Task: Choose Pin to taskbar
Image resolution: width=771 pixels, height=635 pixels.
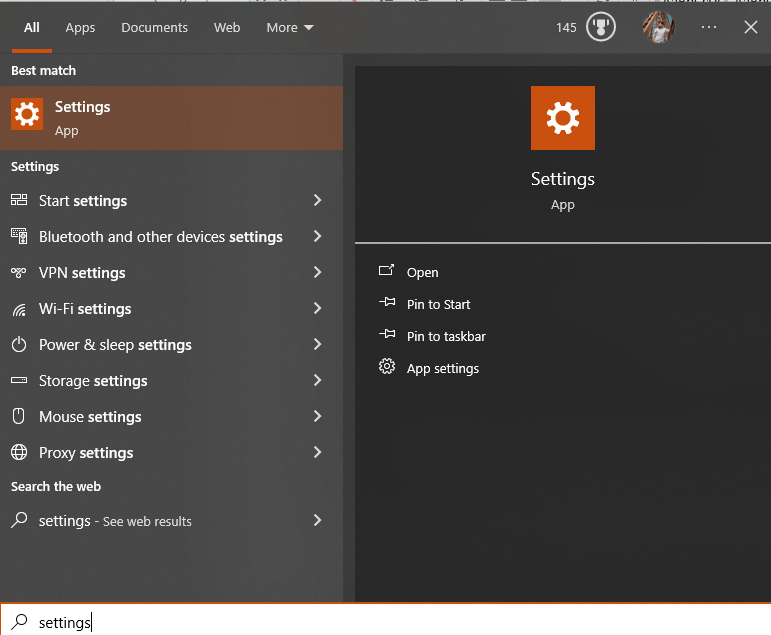Action: point(446,336)
